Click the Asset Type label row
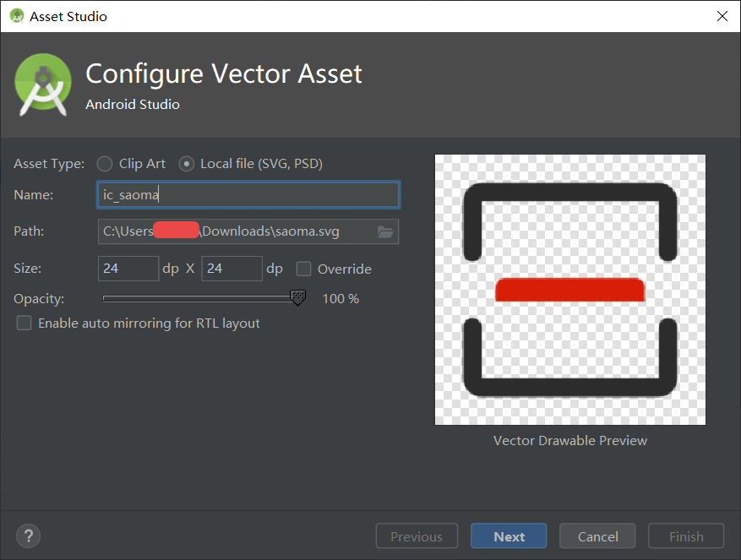 click(x=48, y=163)
